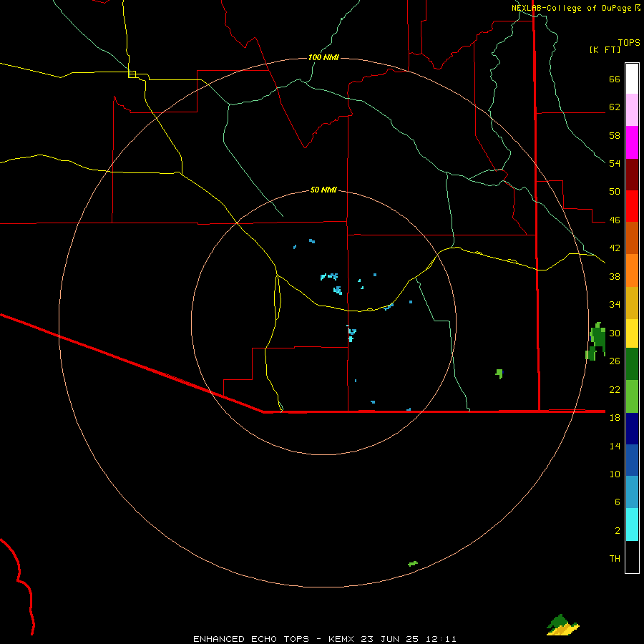Viewport: 644px width, 644px height.
Task: Pick the dark green legend swatch
Action: coord(632,364)
